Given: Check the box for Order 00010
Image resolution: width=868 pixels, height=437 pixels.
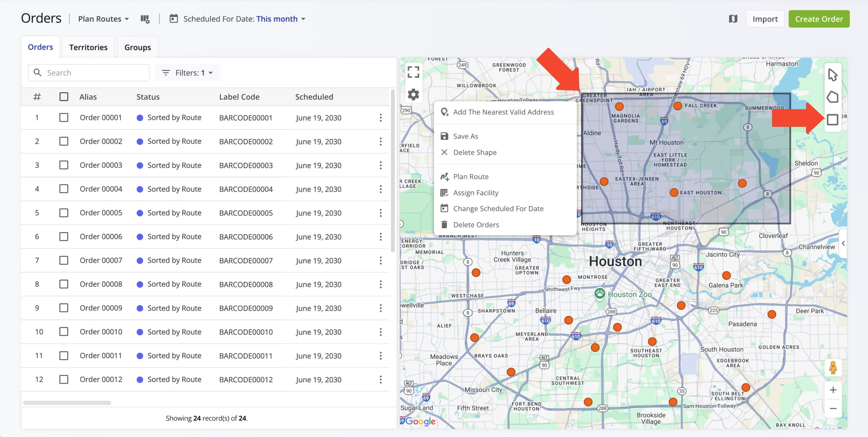Looking at the screenshot, I should (x=64, y=331).
